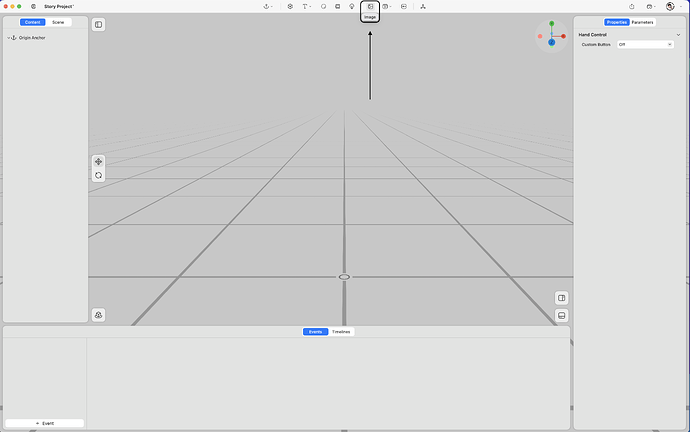Toggle the right inspector panel button

tap(561, 298)
